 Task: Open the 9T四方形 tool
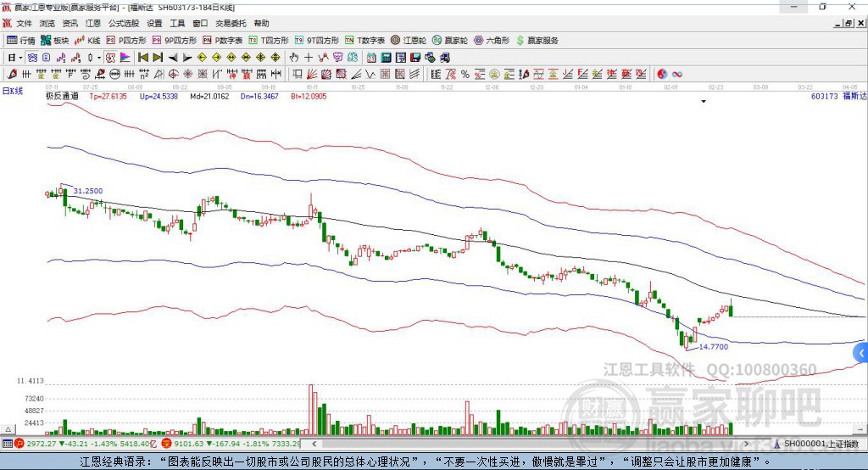click(x=317, y=41)
